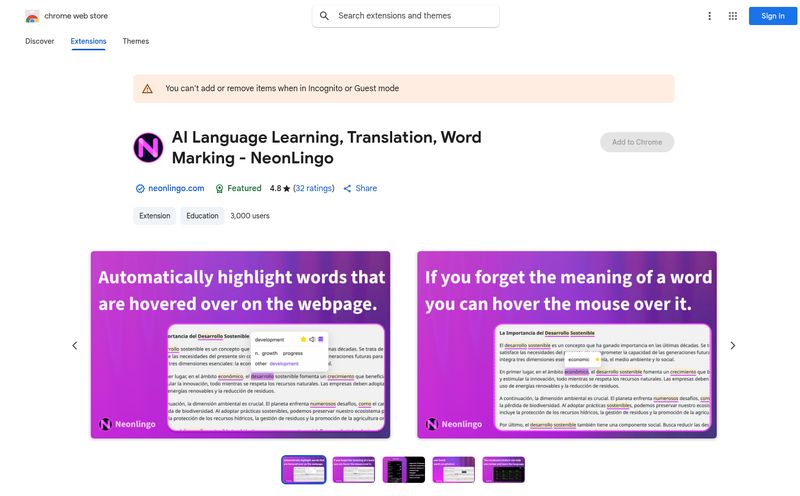Select the fourth carousel thumbnail
The width and height of the screenshot is (800, 496).
click(454, 469)
